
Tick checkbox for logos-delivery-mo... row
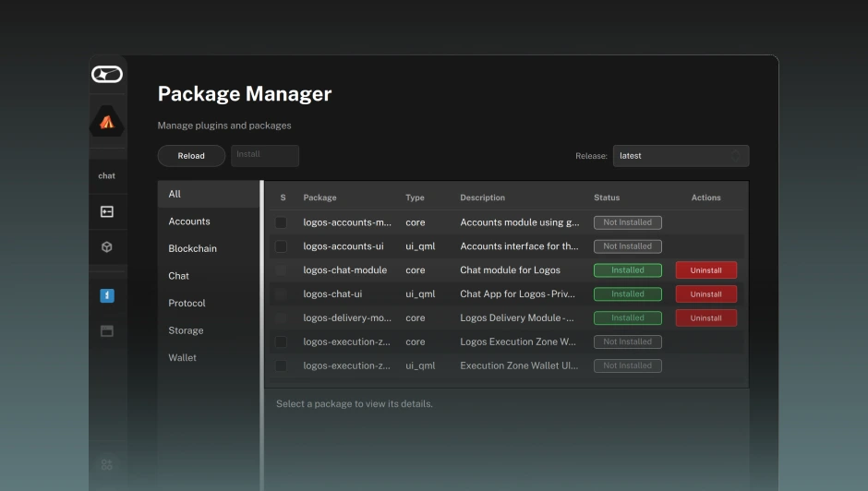pos(282,317)
